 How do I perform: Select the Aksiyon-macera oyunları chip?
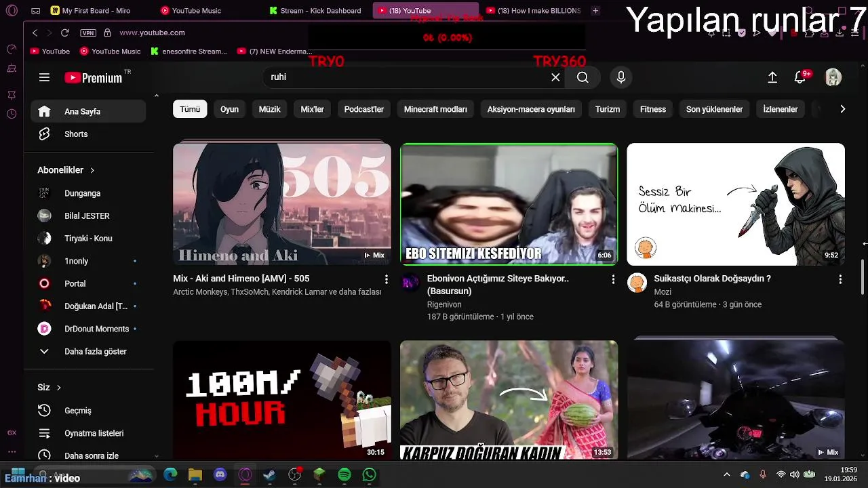tap(531, 109)
